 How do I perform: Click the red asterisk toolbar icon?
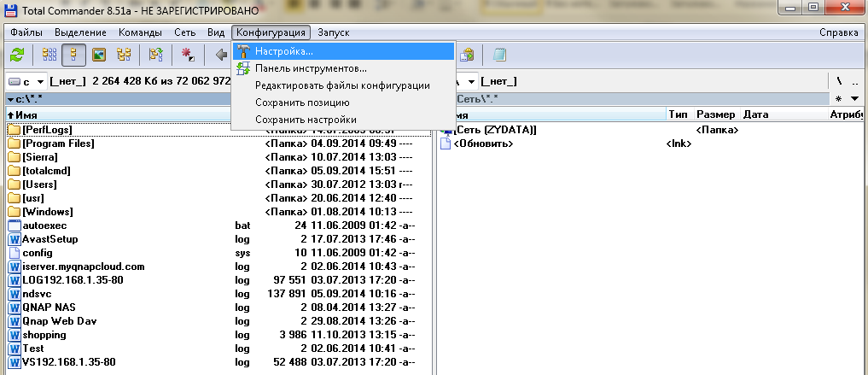click(x=189, y=55)
